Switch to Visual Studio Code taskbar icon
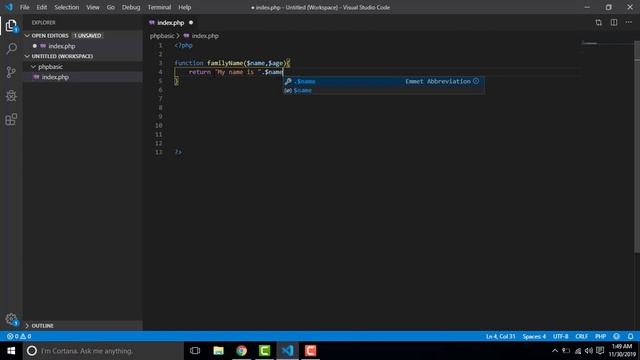The width and height of the screenshot is (640, 360). (x=287, y=351)
